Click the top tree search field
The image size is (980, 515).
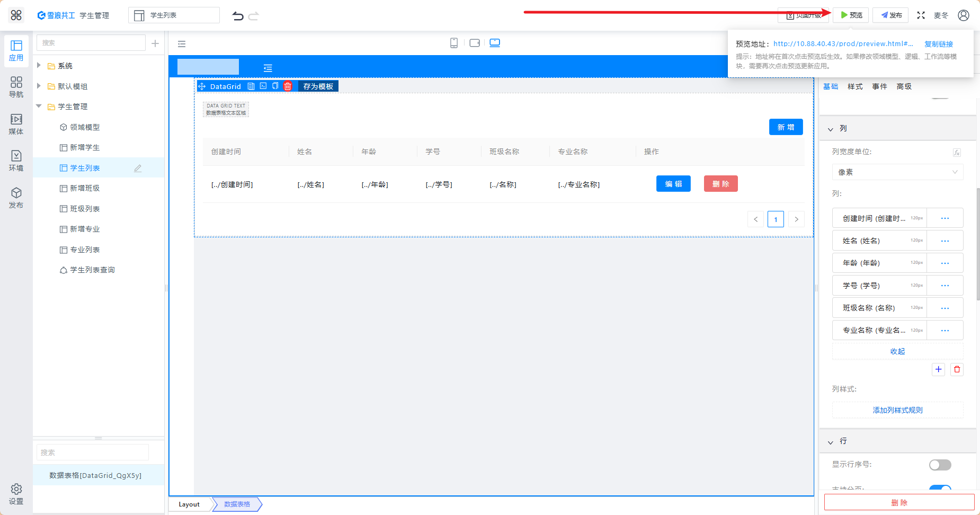[x=91, y=43]
